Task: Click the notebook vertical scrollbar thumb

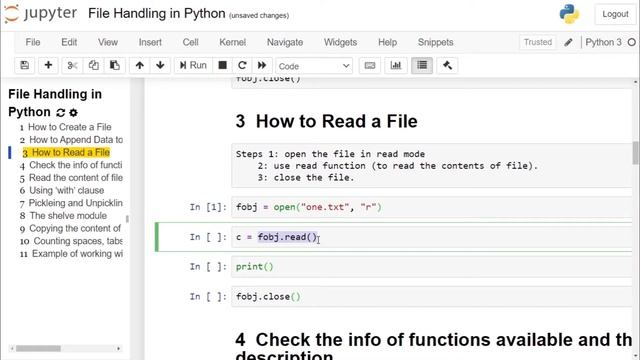Action: click(636, 153)
